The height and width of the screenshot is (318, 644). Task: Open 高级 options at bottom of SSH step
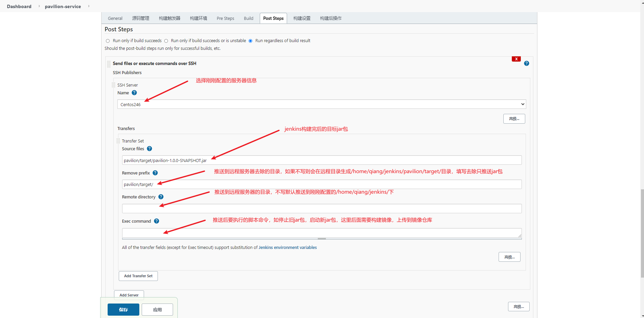[x=519, y=307]
